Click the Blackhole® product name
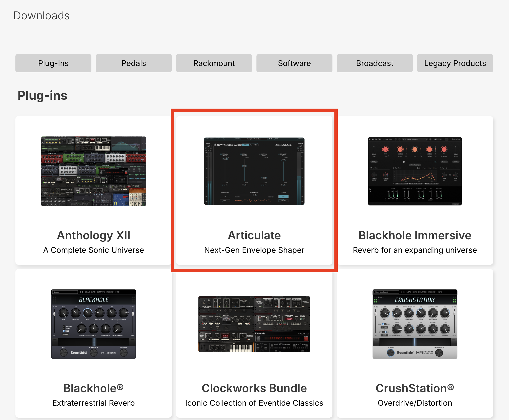This screenshot has height=420, width=509. (93, 388)
